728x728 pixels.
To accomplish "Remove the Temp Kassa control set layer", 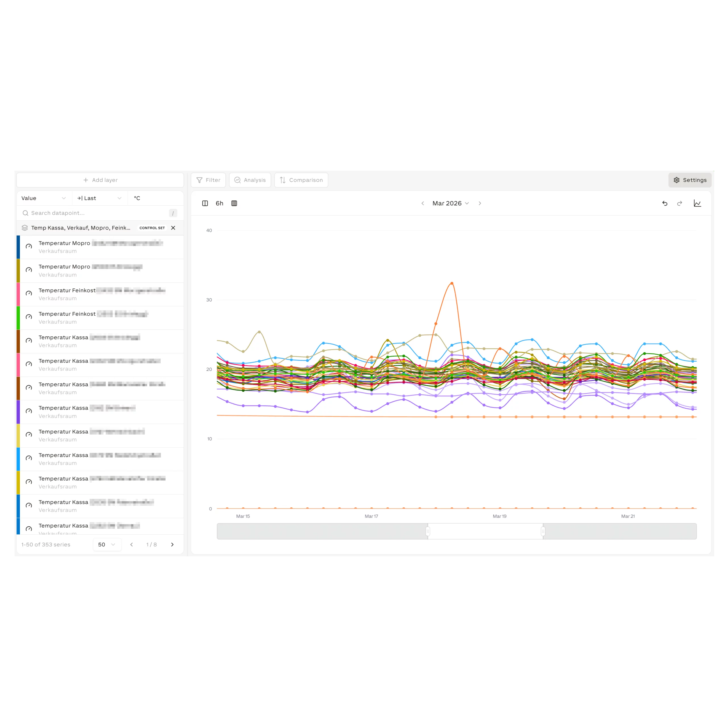I will pos(173,227).
